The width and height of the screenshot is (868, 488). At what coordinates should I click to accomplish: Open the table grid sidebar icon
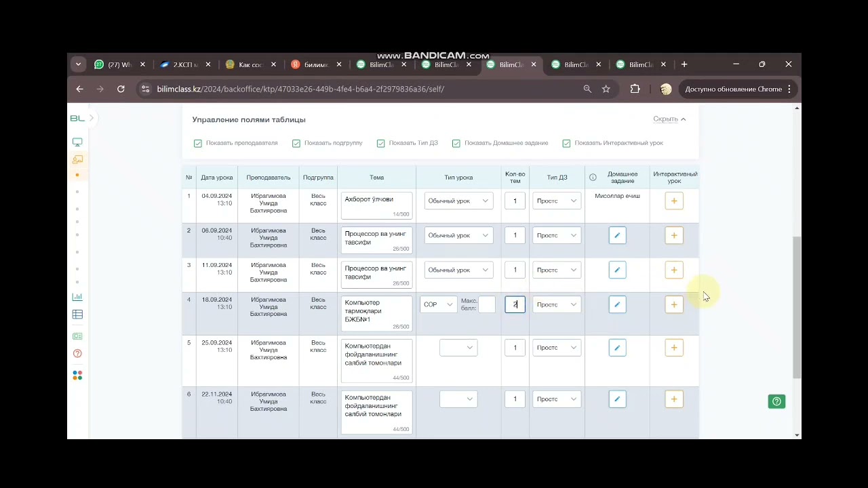[x=77, y=314]
